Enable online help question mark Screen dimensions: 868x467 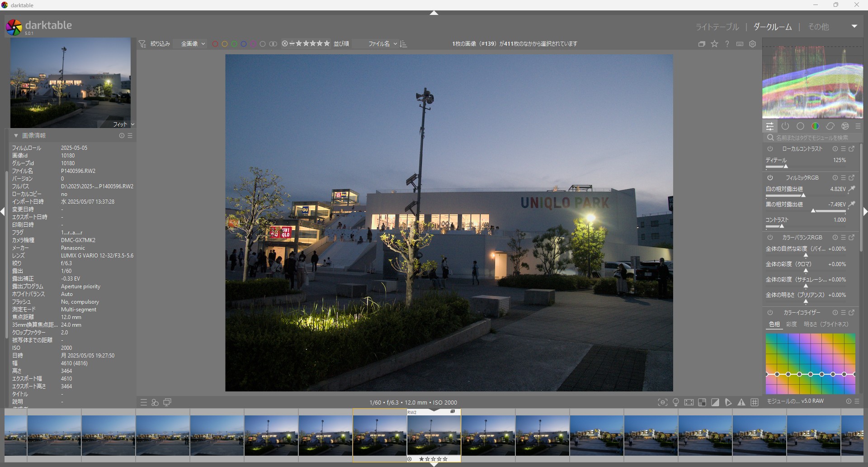coord(727,44)
